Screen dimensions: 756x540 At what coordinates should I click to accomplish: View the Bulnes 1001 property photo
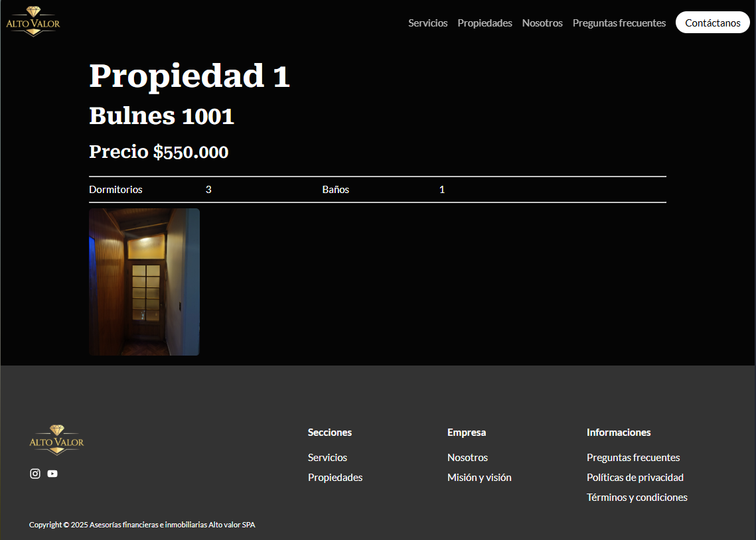click(x=144, y=282)
